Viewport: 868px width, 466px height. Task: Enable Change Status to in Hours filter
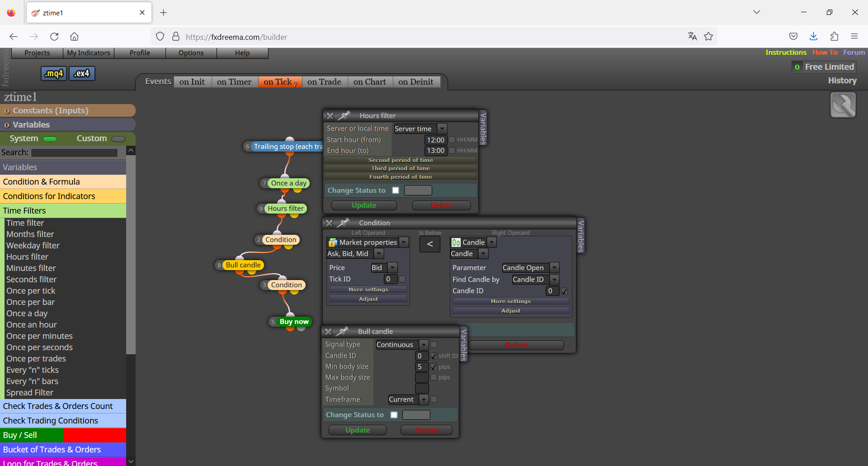tap(396, 190)
